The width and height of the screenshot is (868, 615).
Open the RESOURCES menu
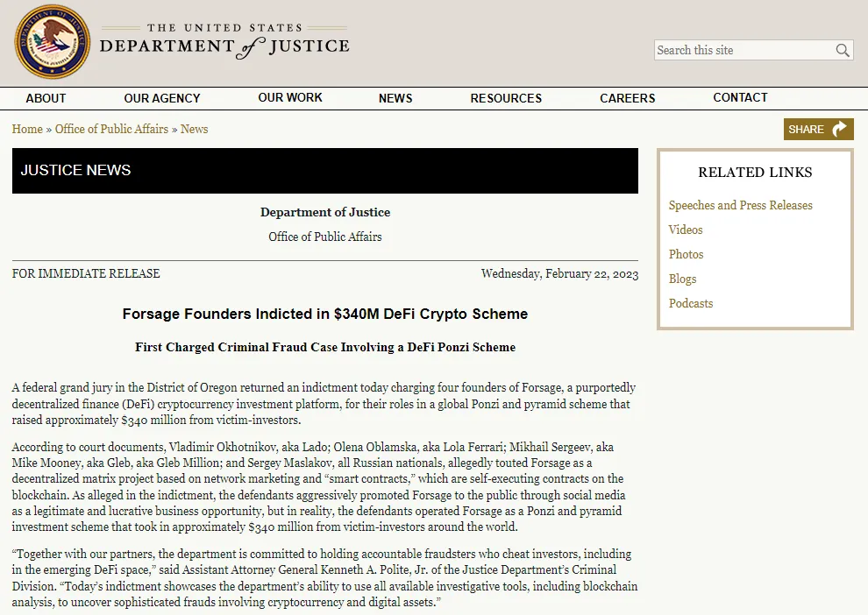(506, 98)
